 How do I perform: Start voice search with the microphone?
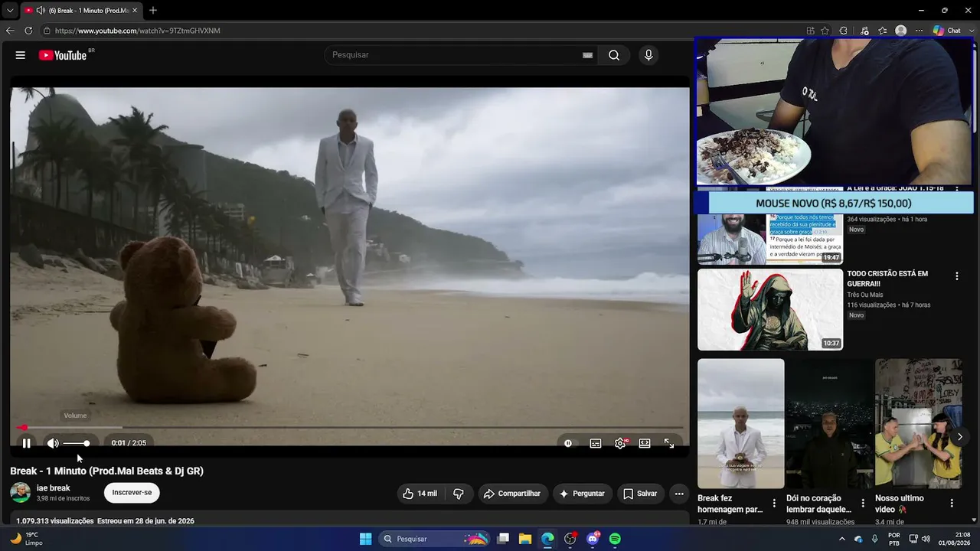click(648, 55)
